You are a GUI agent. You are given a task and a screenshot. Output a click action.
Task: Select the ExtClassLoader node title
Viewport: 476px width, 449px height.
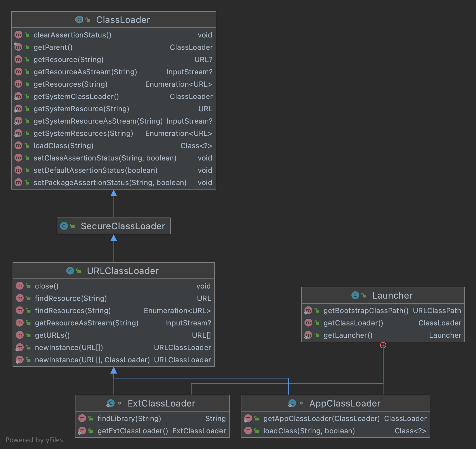[x=161, y=403]
